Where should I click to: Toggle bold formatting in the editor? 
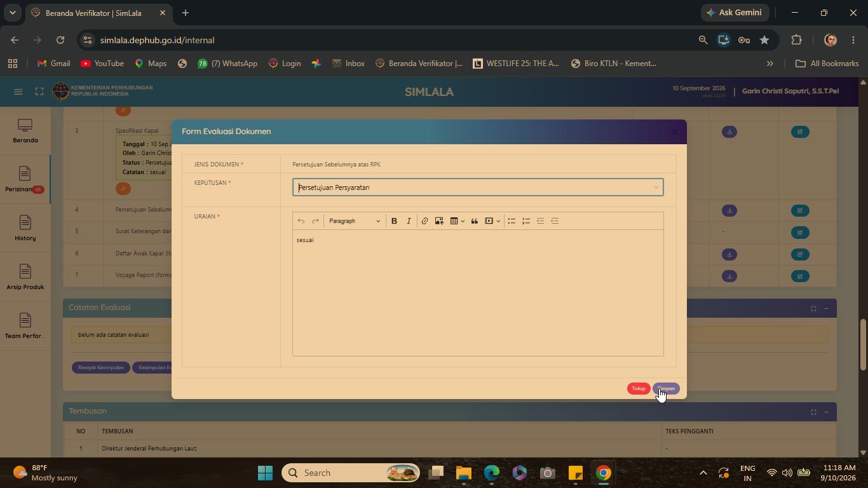[x=394, y=221]
